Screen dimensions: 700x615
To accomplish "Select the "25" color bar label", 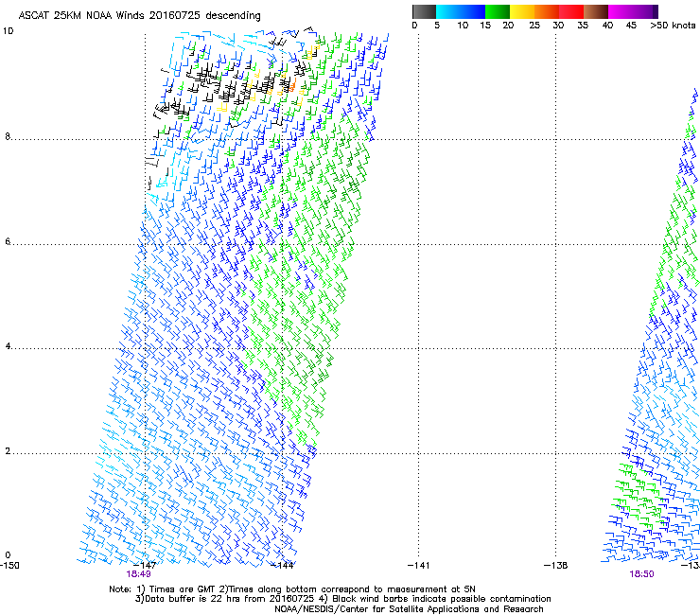I will (534, 26).
